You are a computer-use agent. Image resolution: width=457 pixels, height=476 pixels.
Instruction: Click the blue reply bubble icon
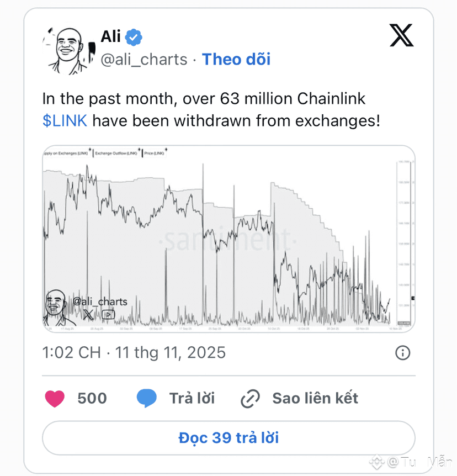click(x=147, y=398)
